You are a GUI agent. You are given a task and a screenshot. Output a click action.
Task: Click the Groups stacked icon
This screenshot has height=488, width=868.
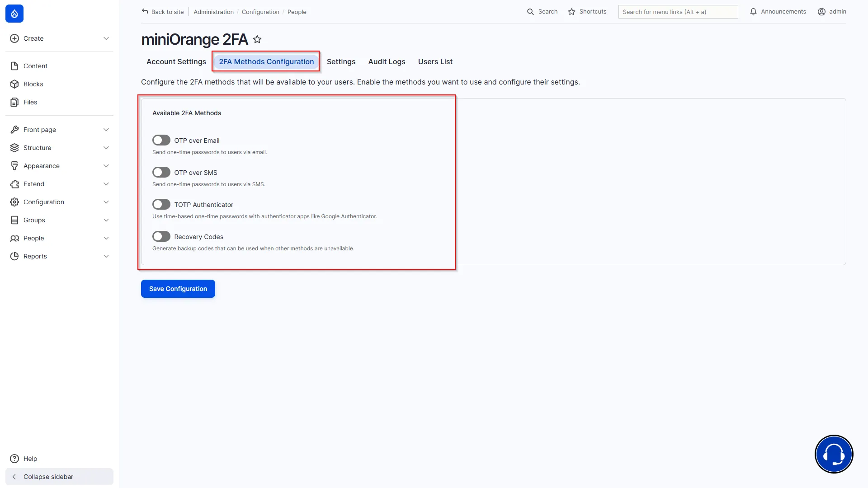click(x=14, y=220)
